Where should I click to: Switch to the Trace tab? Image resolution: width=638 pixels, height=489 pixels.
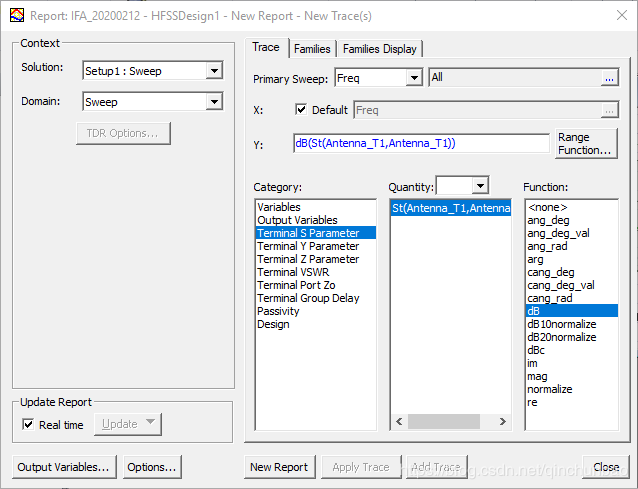[x=266, y=47]
